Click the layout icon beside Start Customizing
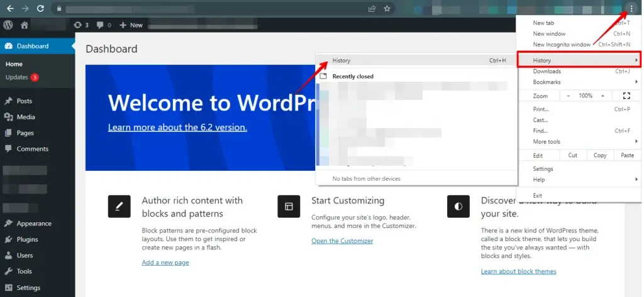Image resolution: width=644 pixels, height=297 pixels. [289, 207]
